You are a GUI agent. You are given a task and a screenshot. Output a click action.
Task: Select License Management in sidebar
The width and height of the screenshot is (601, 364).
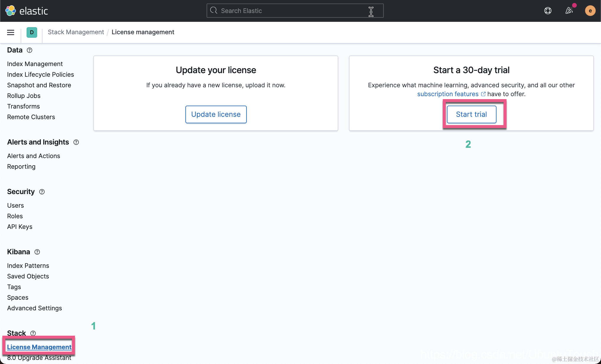coord(39,347)
